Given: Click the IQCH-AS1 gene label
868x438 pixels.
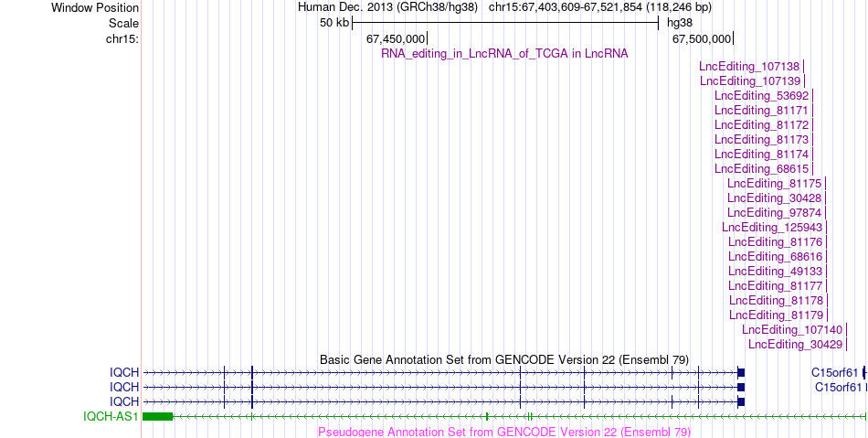Looking at the screenshot, I should [111, 416].
